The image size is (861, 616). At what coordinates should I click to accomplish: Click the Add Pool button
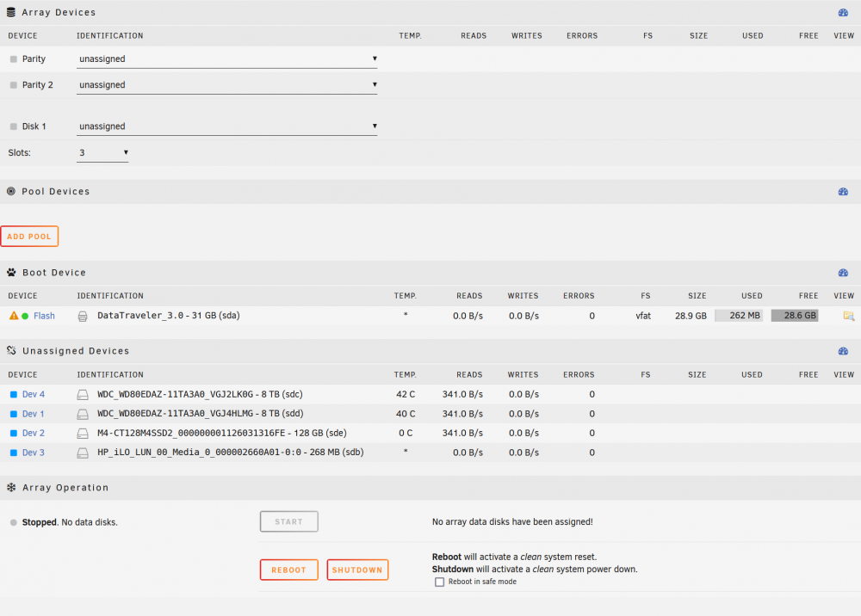tap(29, 237)
